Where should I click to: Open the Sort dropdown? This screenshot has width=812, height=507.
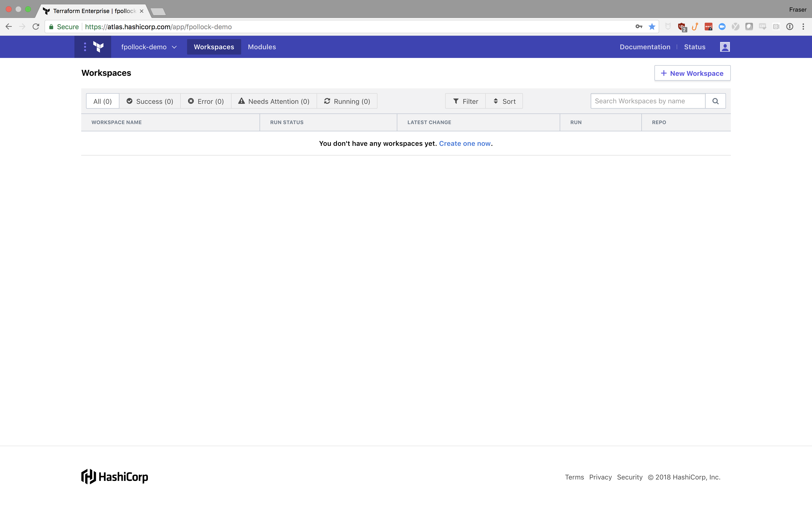point(504,101)
